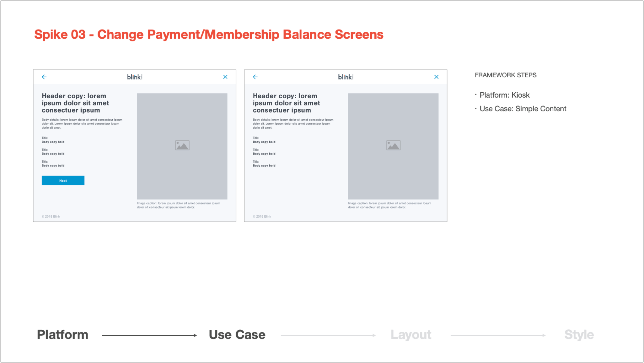
Task: Close the right kiosk screen with X
Action: (436, 77)
